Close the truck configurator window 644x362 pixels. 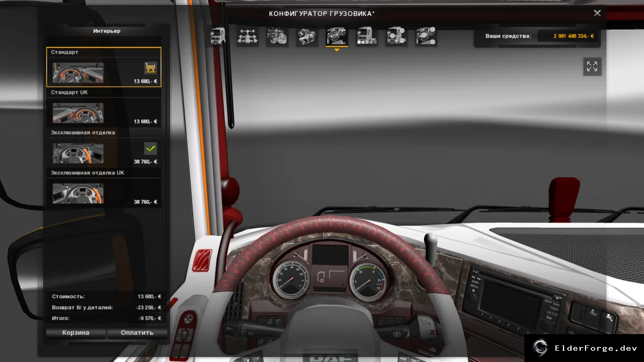click(x=597, y=13)
